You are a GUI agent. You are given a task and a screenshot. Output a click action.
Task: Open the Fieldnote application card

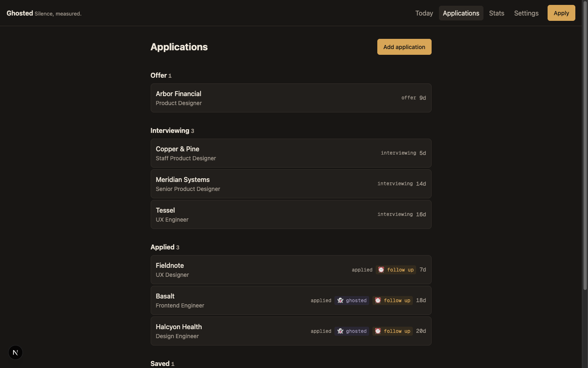click(x=291, y=270)
